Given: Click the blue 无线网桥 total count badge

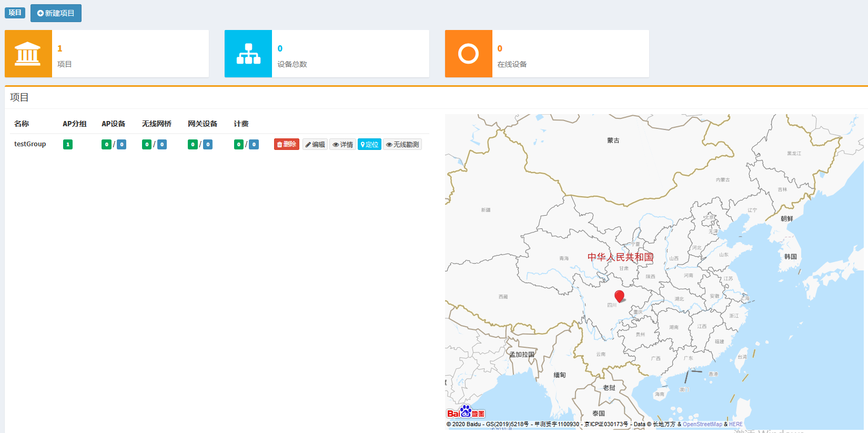Looking at the screenshot, I should 162,144.
